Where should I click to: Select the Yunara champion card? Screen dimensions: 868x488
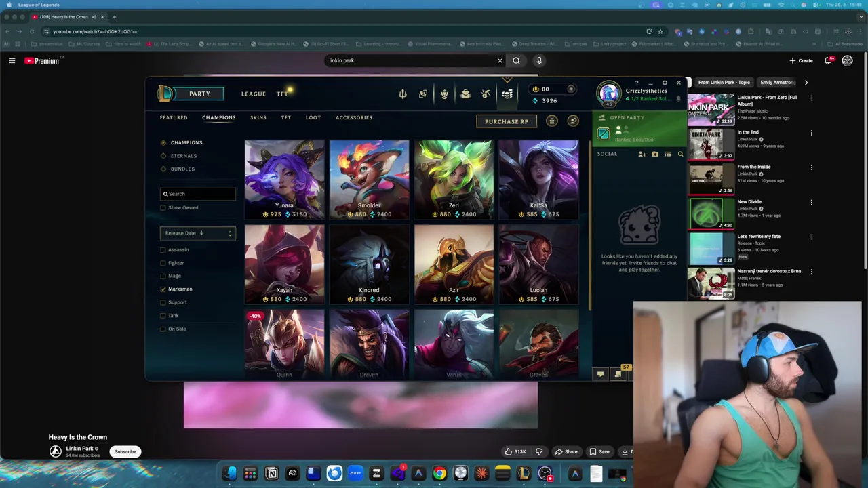click(284, 180)
